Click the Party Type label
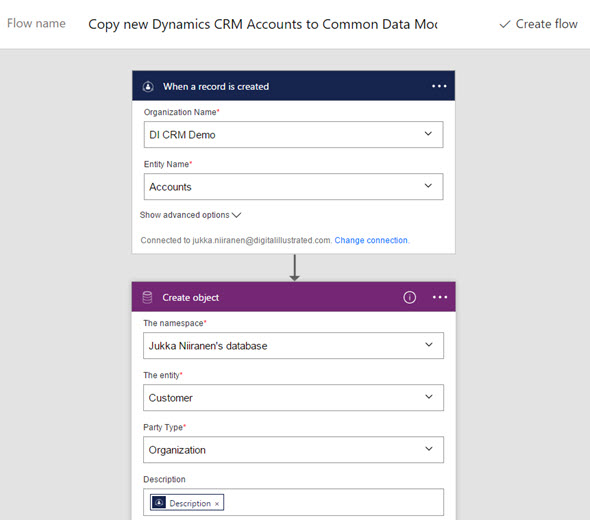The image size is (590, 520). 164,427
